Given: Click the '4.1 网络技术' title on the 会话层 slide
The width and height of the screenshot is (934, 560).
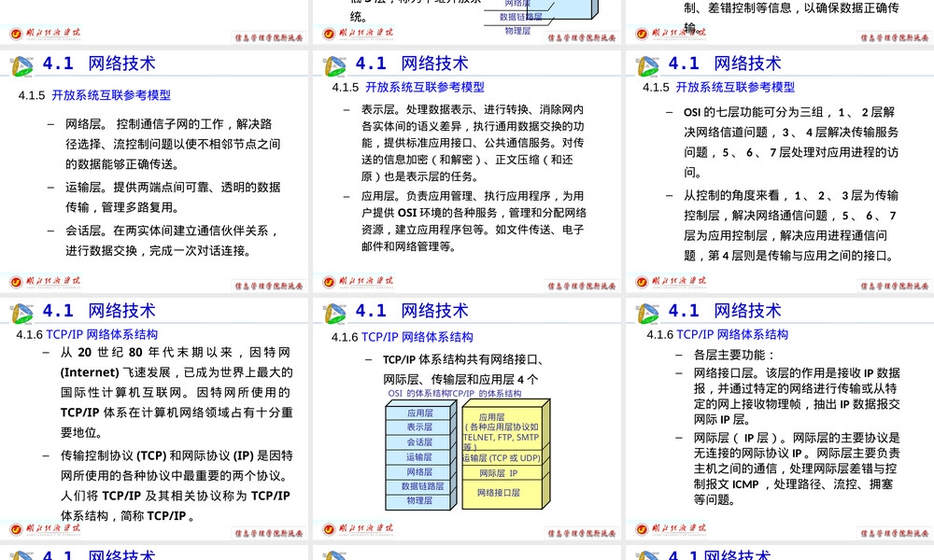Looking at the screenshot, I should [x=99, y=63].
